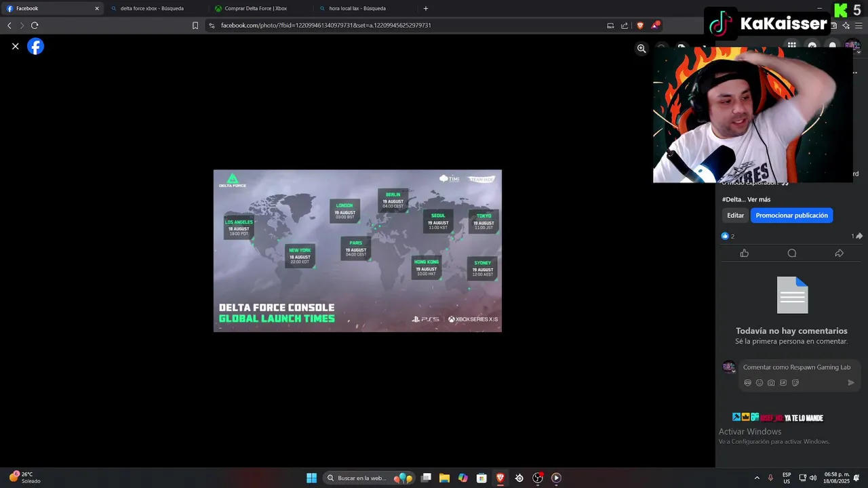The image size is (868, 488).
Task: Open the clock showing 06:58 p. m.
Action: coord(836,478)
